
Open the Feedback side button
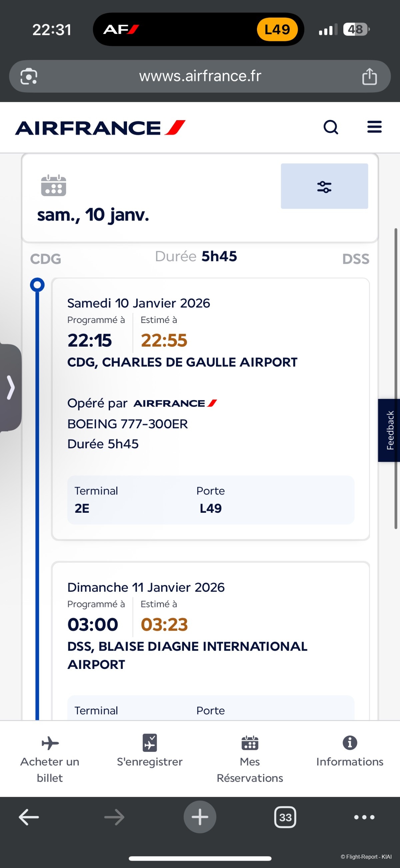[390, 430]
